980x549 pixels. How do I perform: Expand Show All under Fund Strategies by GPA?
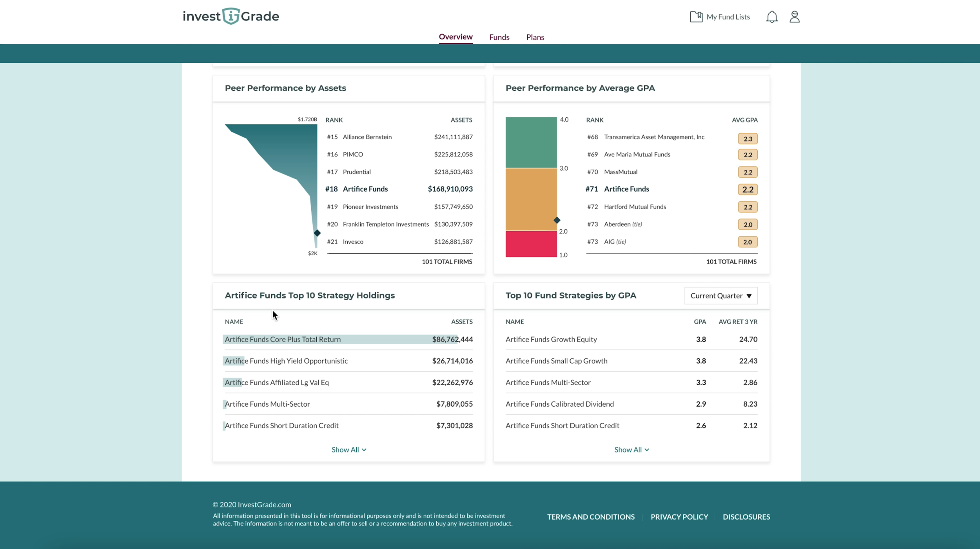click(631, 450)
